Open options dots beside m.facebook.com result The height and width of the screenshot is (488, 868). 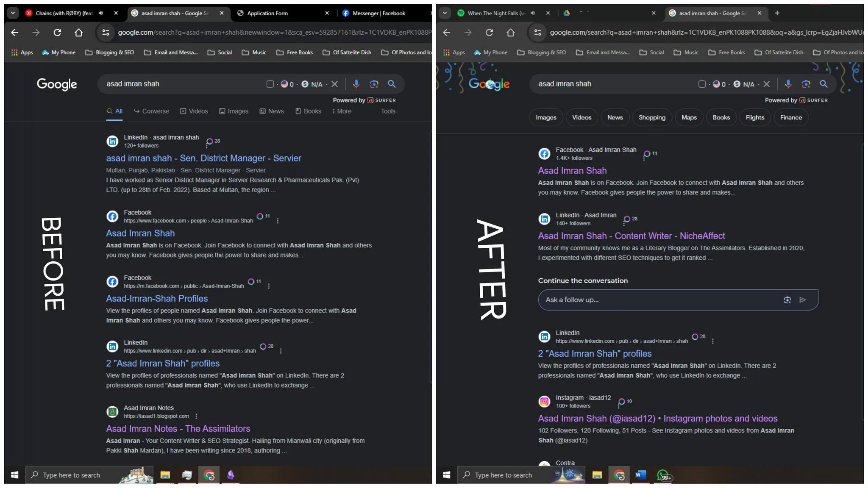coord(269,286)
